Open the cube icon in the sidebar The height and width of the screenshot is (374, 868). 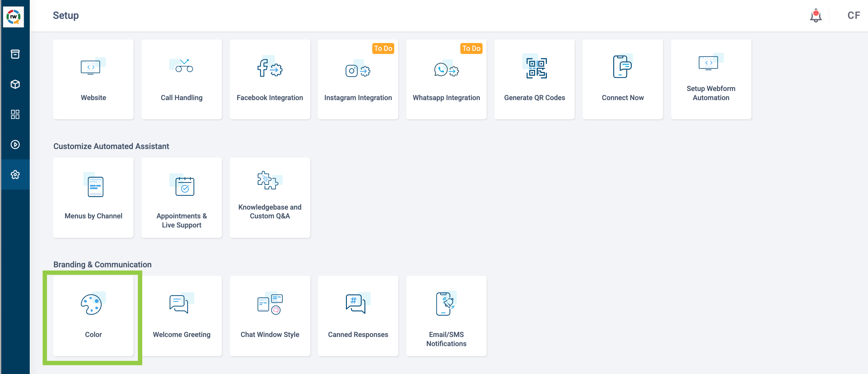pos(15,84)
